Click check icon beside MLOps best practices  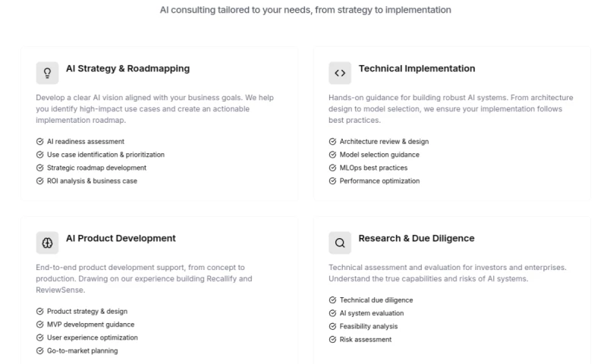pos(332,168)
